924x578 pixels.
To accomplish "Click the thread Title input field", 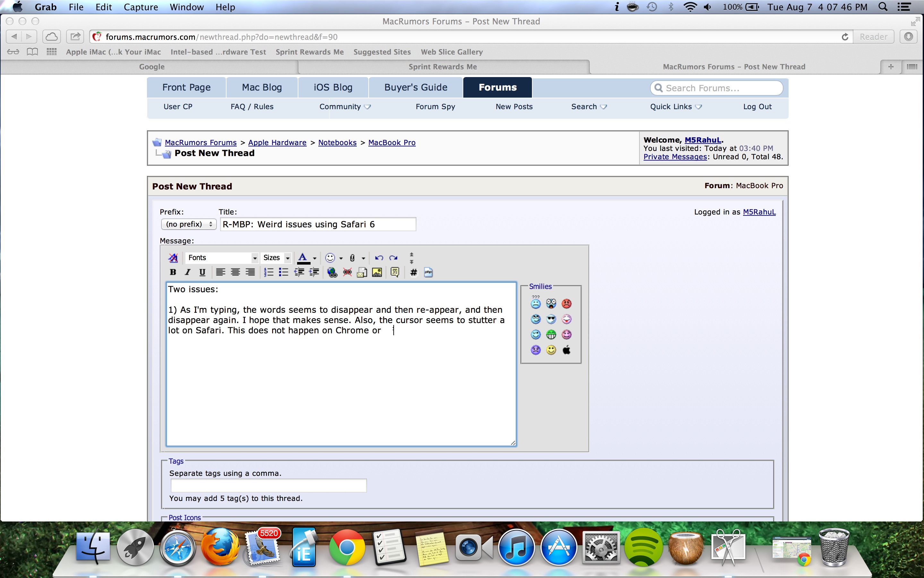I will (318, 224).
